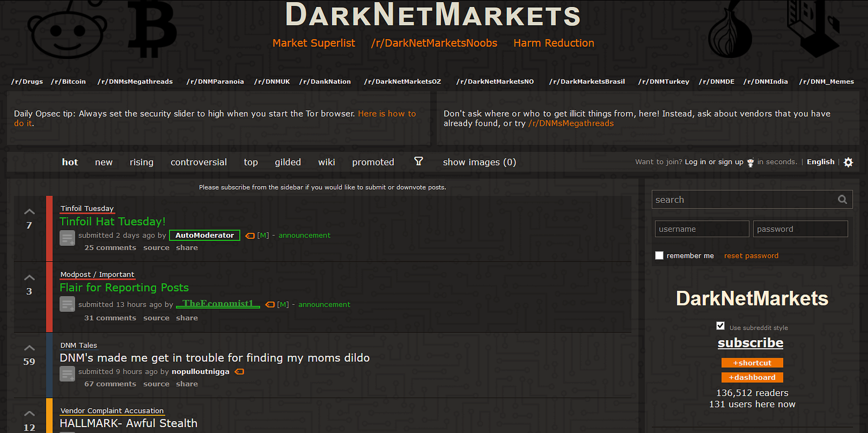The image size is (868, 433).
Task: Go to /r/DankNation subreddit link
Action: pyautogui.click(x=325, y=81)
